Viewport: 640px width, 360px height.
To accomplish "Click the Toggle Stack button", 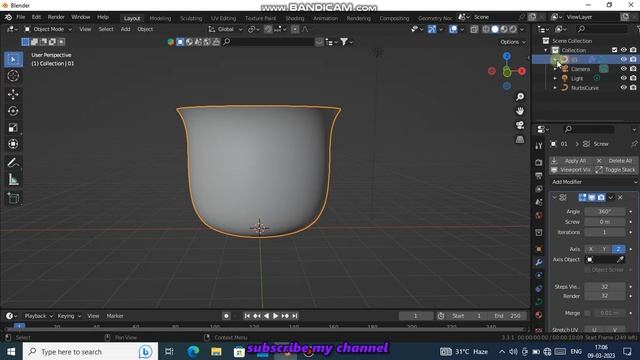I will click(x=615, y=170).
